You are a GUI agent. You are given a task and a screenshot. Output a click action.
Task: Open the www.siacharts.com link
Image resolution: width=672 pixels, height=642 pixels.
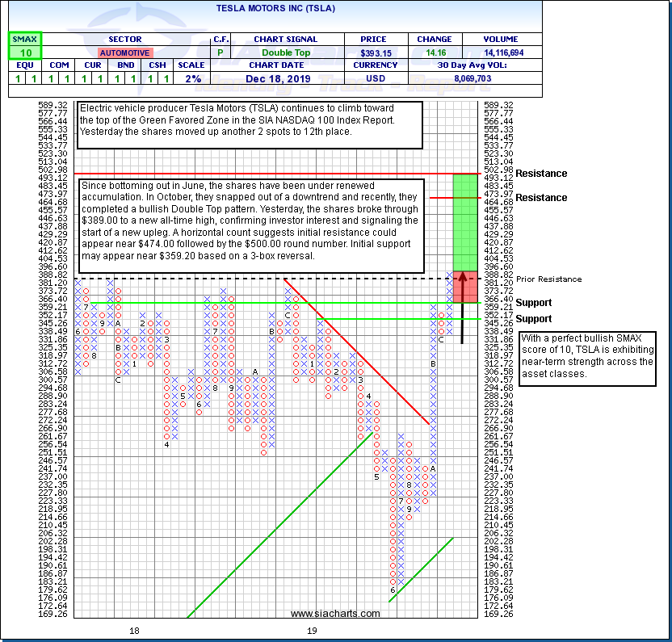coord(334,614)
